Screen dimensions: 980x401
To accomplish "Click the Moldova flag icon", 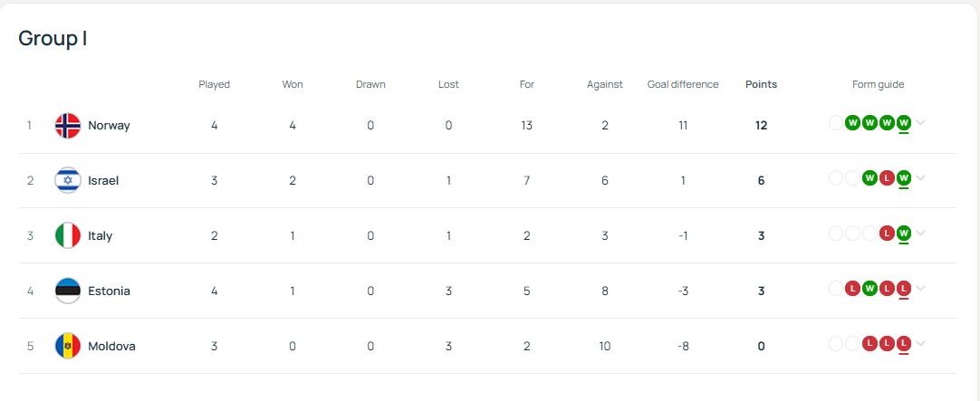I will coord(68,346).
